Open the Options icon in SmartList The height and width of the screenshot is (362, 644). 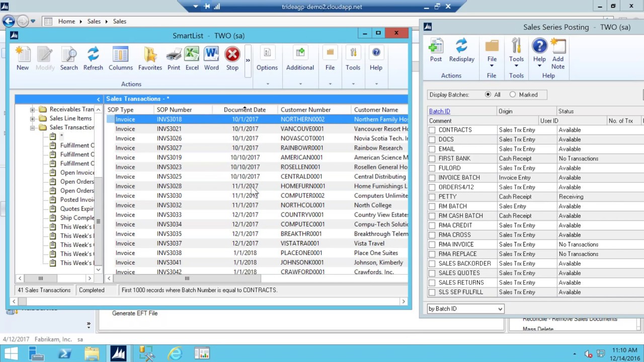click(267, 53)
